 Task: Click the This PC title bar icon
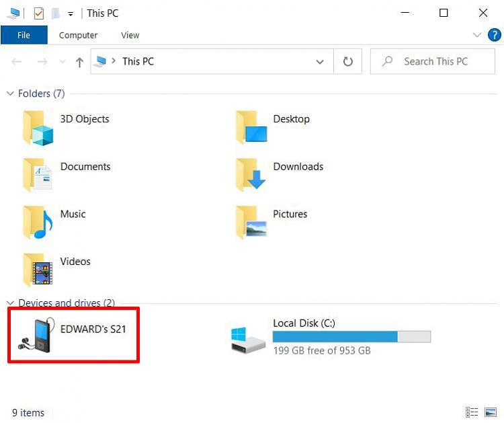pyautogui.click(x=14, y=13)
